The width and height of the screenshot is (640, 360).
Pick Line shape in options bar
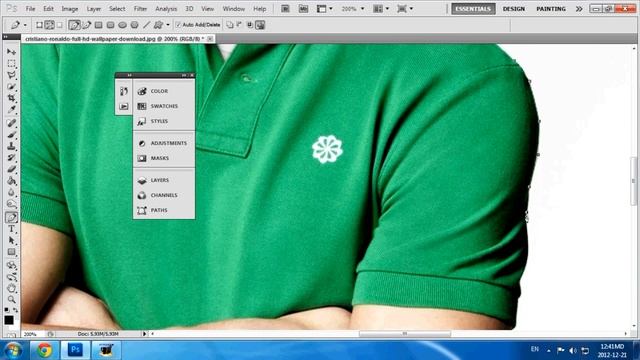coord(147,25)
